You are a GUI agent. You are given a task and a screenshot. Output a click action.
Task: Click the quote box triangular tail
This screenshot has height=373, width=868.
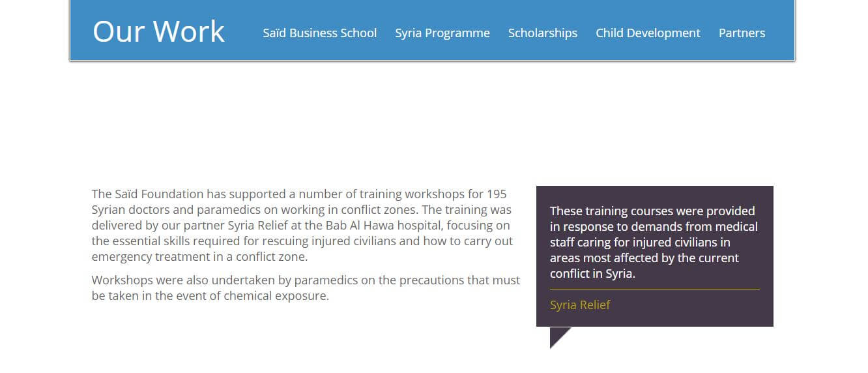click(x=558, y=336)
